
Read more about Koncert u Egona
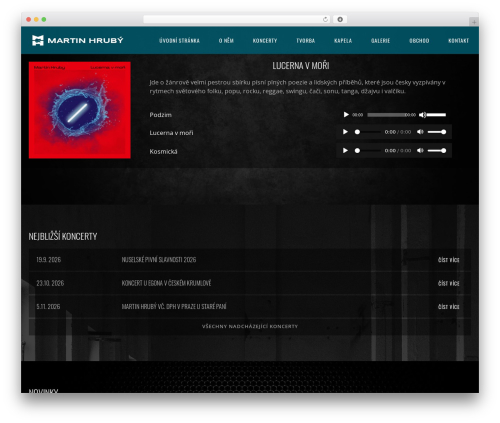point(448,283)
